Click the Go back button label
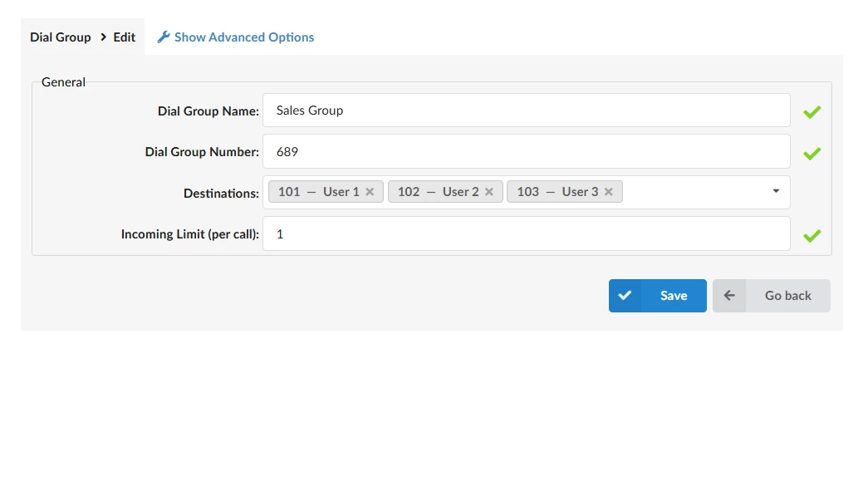868x501 pixels. point(787,296)
